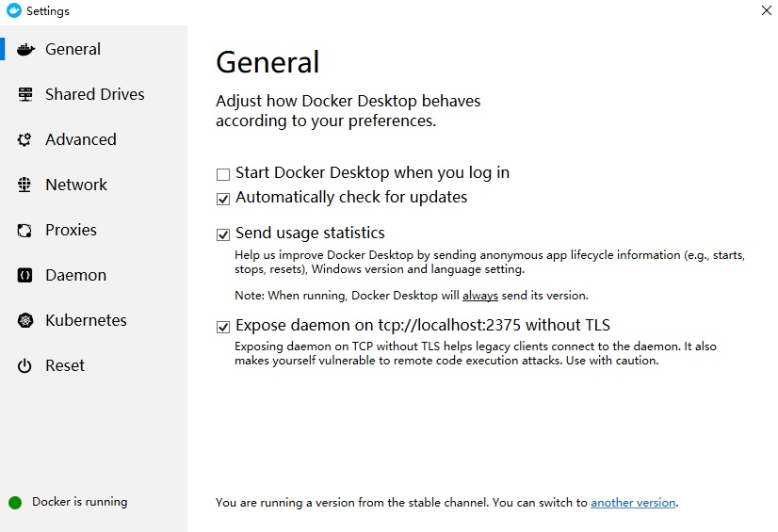Switch to the Kubernetes tab
778x532 pixels.
click(x=86, y=320)
